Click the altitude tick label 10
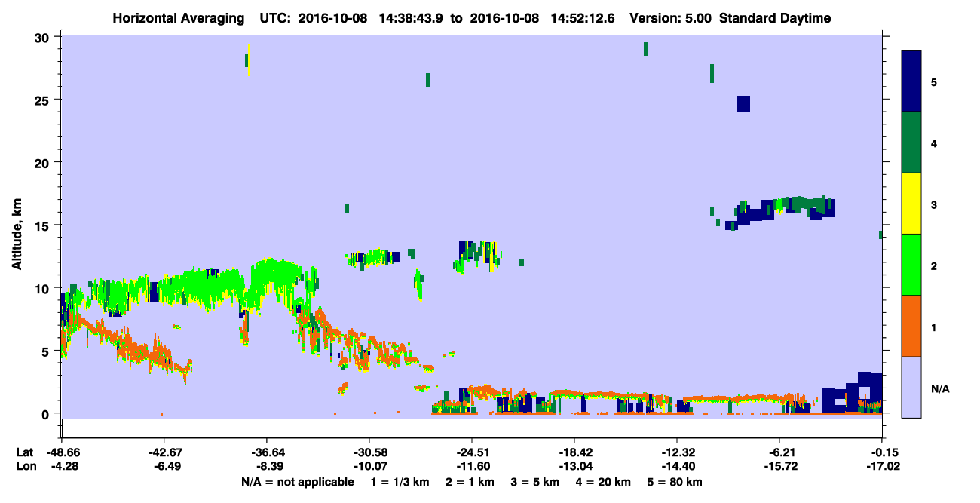The width and height of the screenshot is (980, 503). click(x=43, y=288)
